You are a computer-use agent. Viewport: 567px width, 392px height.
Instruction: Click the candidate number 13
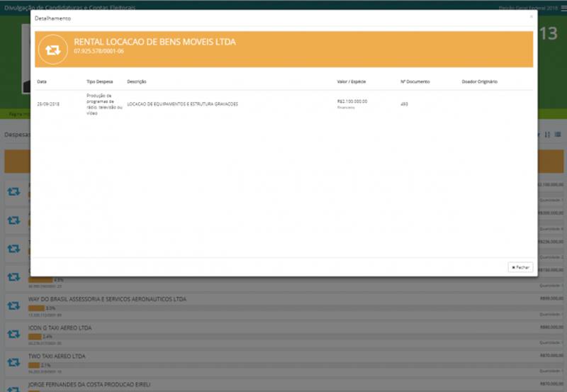tap(549, 34)
